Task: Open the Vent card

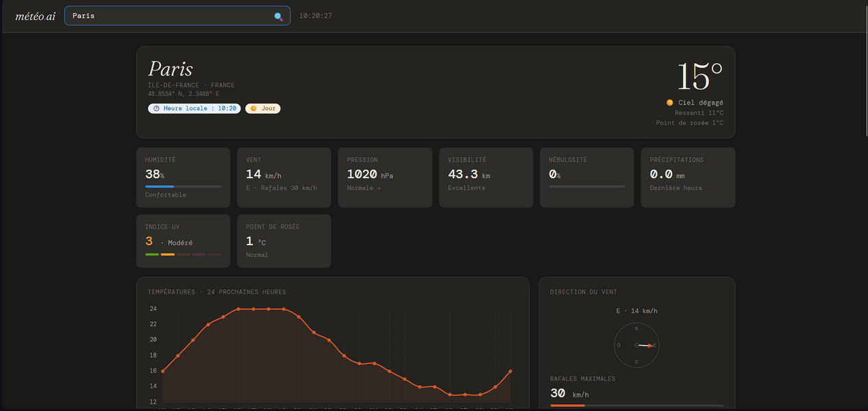Action: [x=284, y=177]
